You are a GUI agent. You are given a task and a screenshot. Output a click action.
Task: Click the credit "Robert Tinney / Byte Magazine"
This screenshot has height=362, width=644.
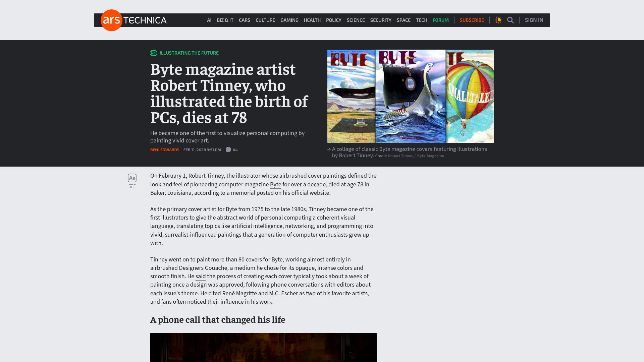pyautogui.click(x=416, y=156)
